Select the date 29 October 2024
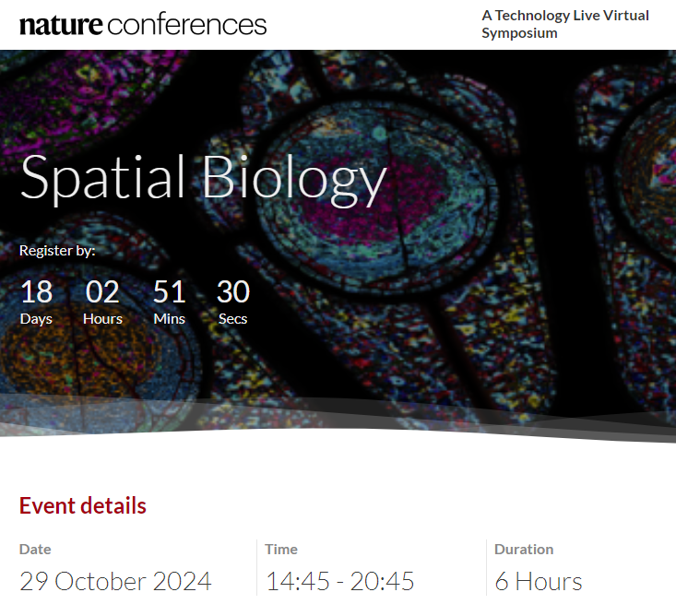The image size is (676, 616). tap(115, 582)
